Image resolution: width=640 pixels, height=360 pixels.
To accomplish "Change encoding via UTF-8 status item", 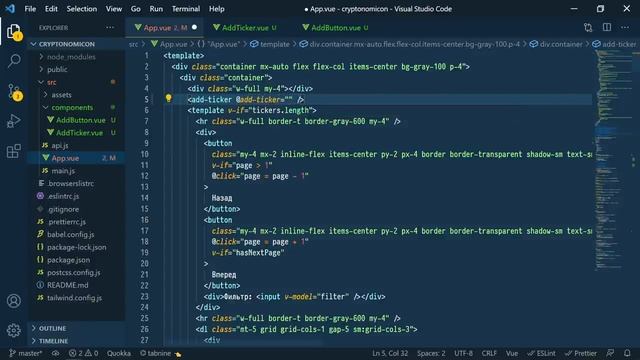I will tap(463, 353).
